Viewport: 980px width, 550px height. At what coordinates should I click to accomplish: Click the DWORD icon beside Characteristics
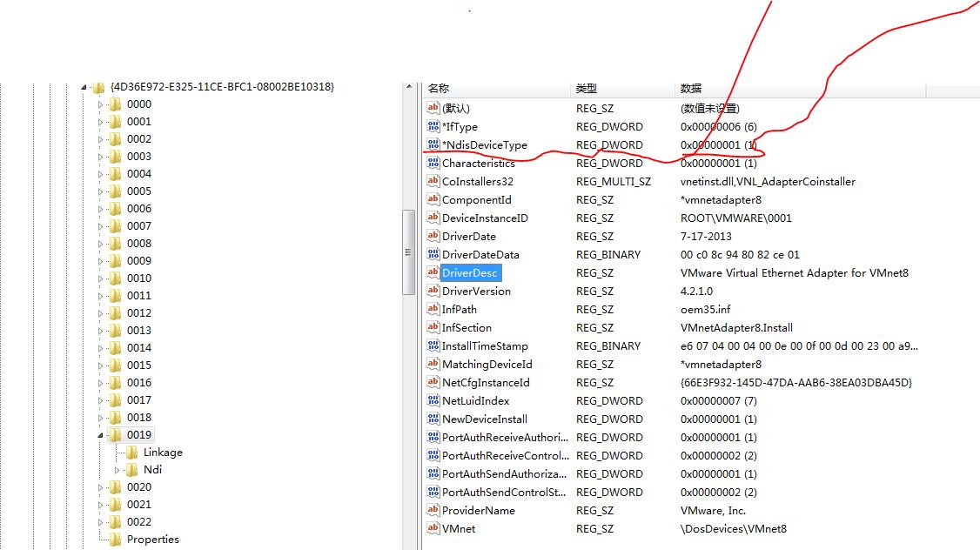tap(433, 163)
